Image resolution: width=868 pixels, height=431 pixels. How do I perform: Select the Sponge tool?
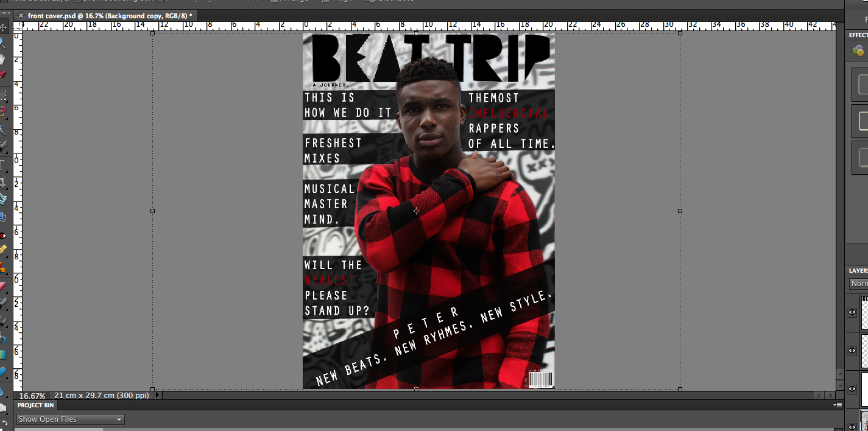(x=3, y=407)
